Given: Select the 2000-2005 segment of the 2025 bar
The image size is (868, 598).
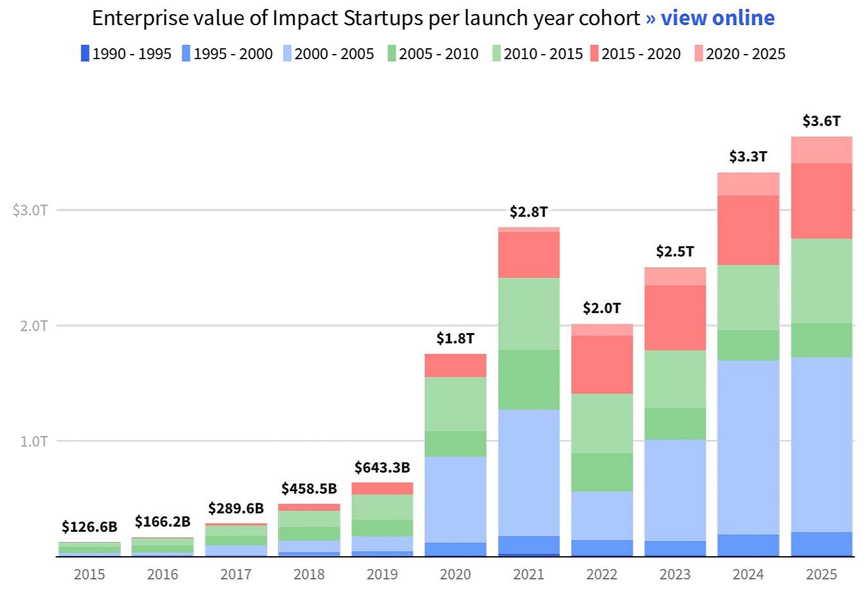Looking at the screenshot, I should click(x=821, y=444).
